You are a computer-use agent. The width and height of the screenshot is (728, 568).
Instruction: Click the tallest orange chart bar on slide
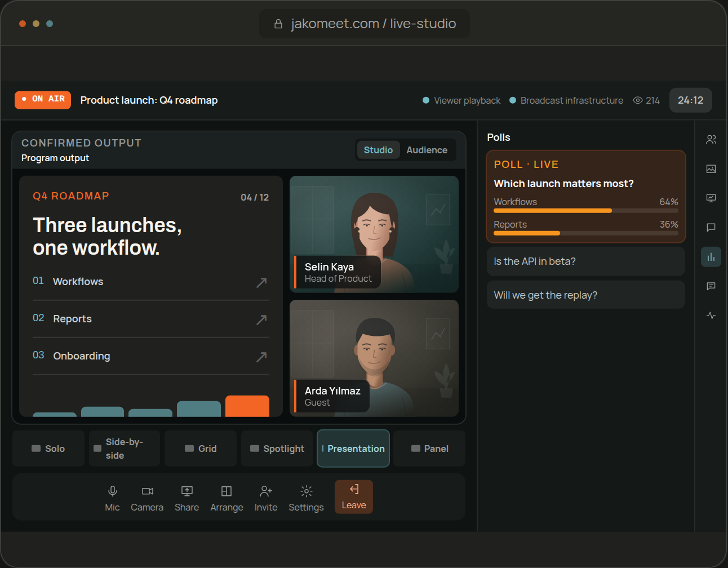pyautogui.click(x=247, y=406)
